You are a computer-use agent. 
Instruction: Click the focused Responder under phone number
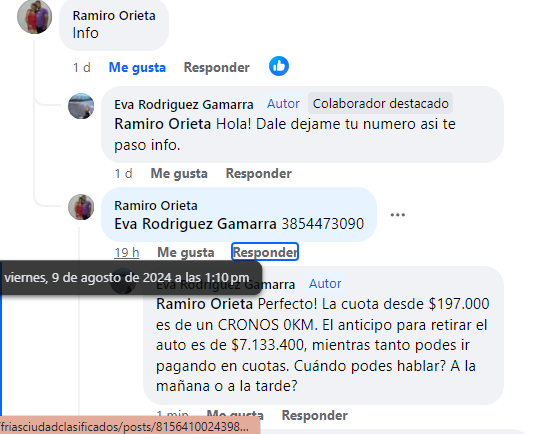point(265,252)
